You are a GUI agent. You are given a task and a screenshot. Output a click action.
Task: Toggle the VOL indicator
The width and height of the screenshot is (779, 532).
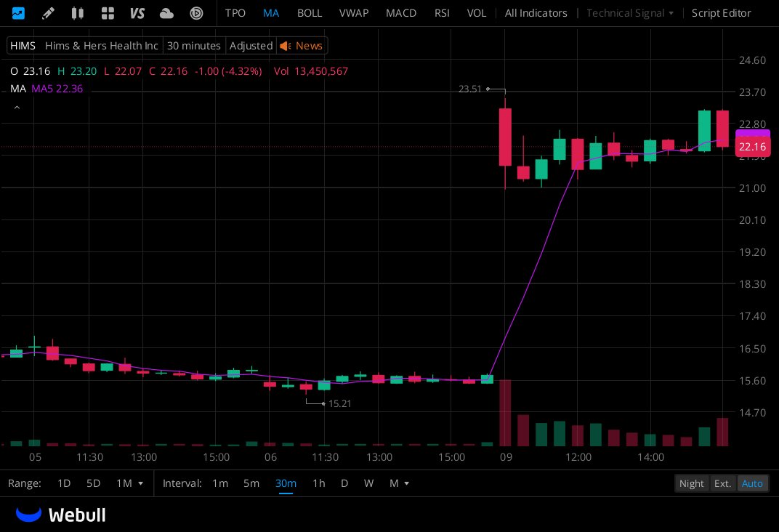click(x=477, y=13)
